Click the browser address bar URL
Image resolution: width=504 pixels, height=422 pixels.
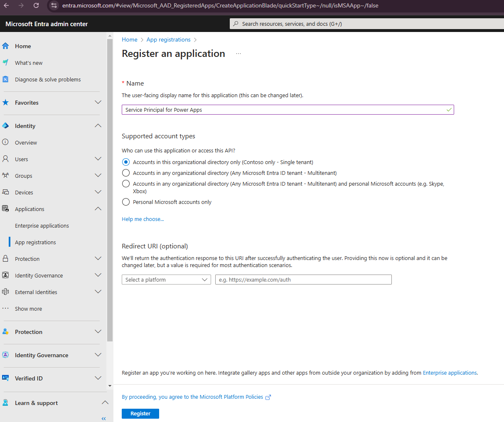(x=220, y=5)
